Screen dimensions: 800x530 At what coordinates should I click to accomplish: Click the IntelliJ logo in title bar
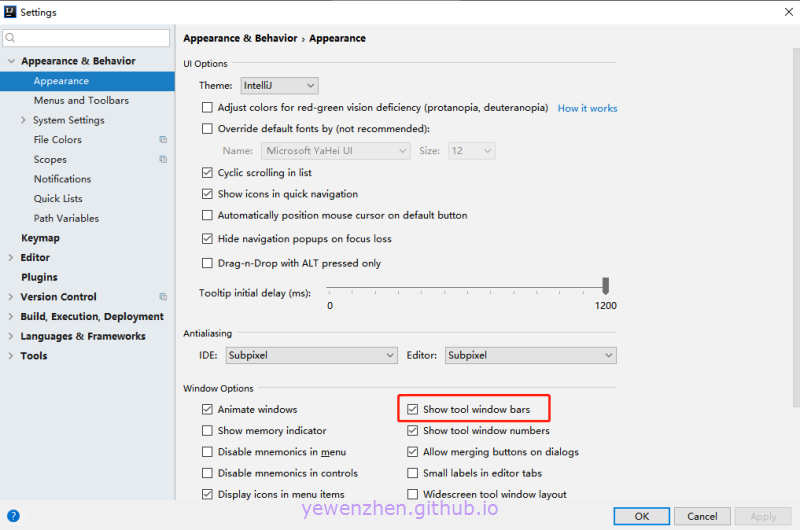point(10,12)
